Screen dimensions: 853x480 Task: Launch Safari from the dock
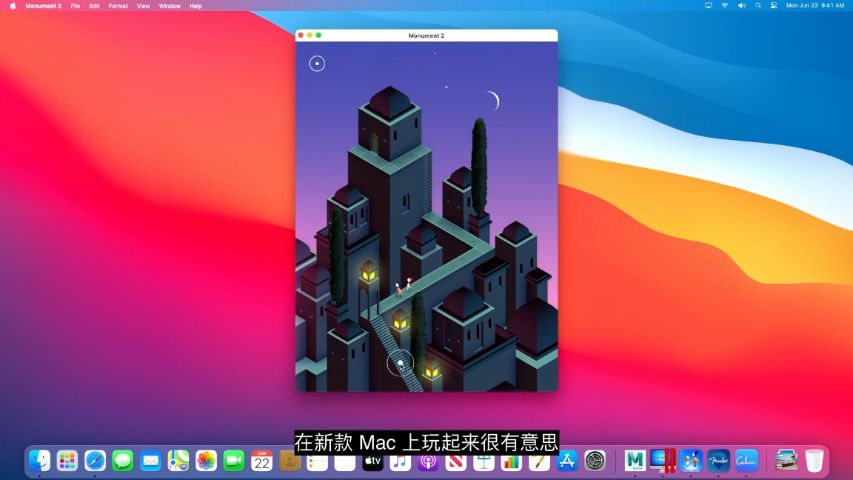pyautogui.click(x=95, y=461)
